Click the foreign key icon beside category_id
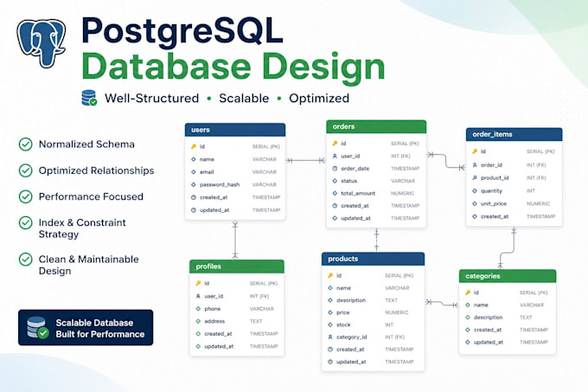Viewport: 588px width, 392px height. 330,337
